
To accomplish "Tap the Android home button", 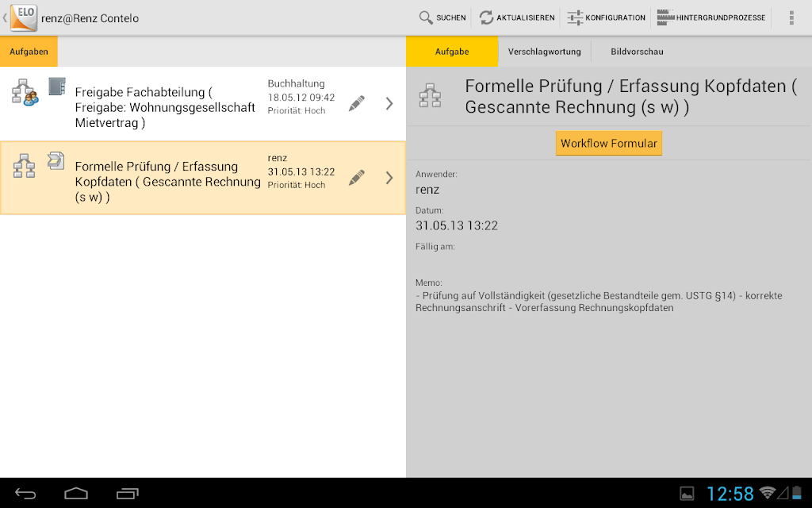I will (76, 494).
